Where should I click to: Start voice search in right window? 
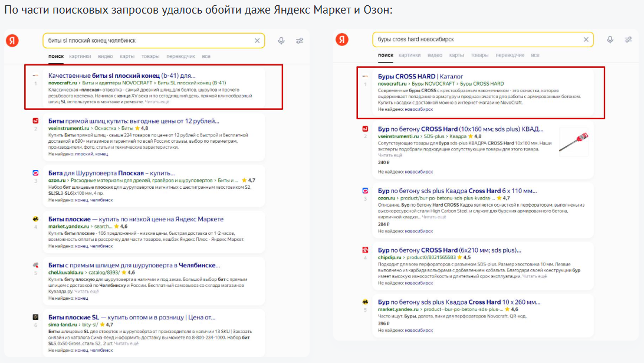pos(610,40)
